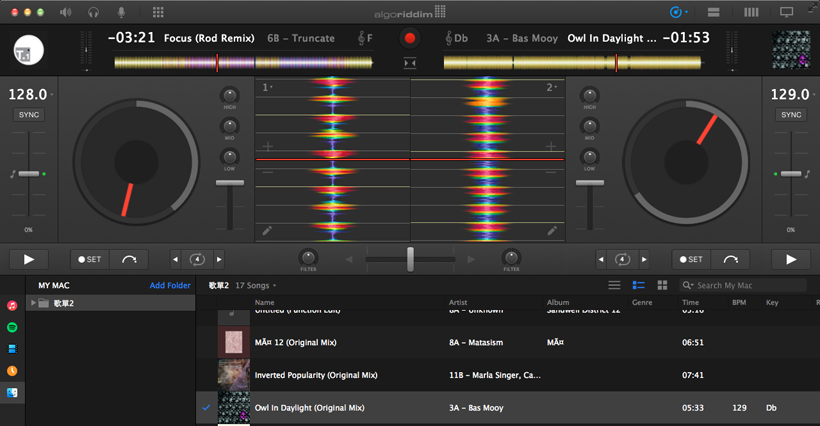Open deck 1 BPM 128.0 dropdown
The image size is (820, 426).
tap(30, 95)
